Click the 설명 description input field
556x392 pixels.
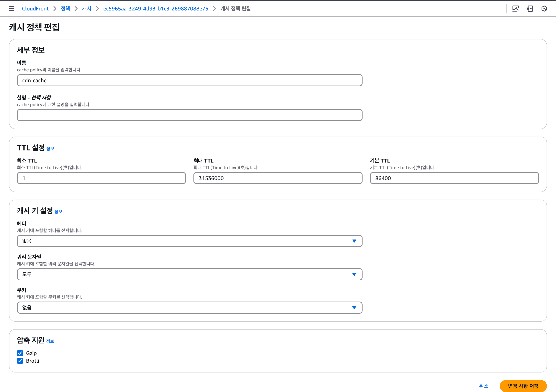[190, 115]
